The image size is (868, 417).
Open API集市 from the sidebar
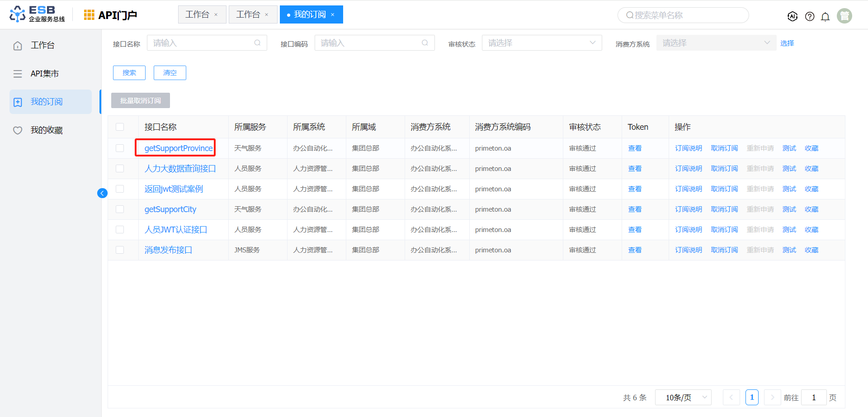[x=44, y=74]
